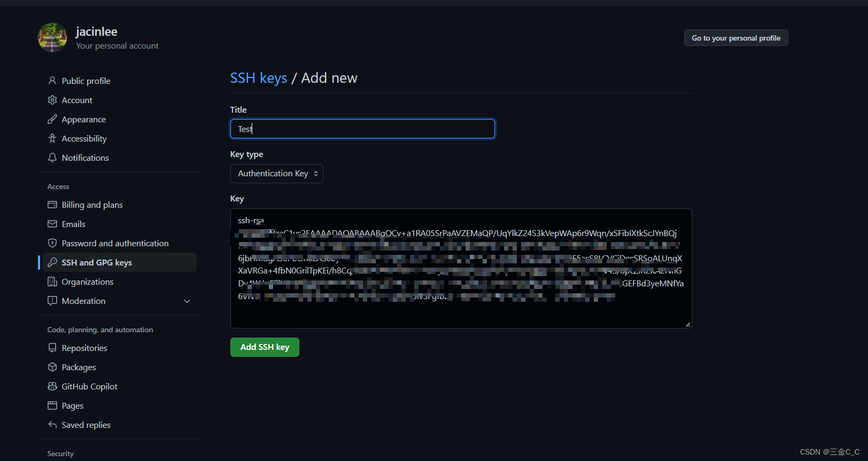The image size is (868, 461).
Task: Click the Pages browser icon
Action: click(x=52, y=405)
